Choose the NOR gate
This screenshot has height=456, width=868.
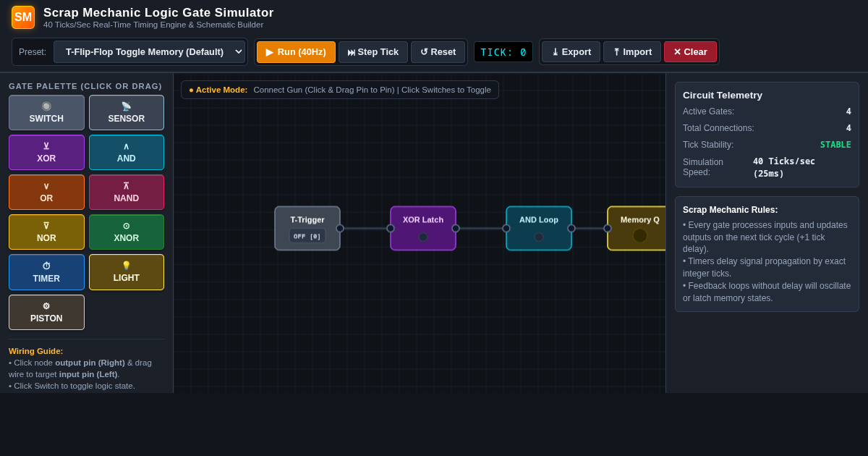coord(46,232)
